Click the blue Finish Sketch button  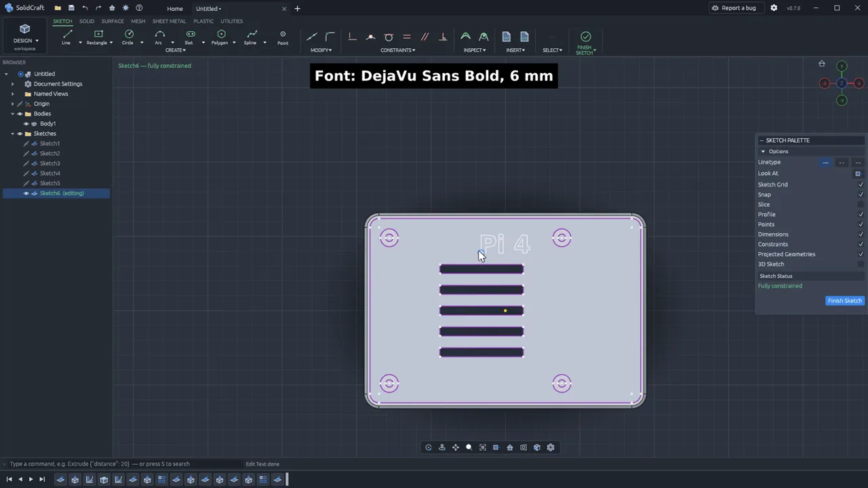pyautogui.click(x=844, y=301)
